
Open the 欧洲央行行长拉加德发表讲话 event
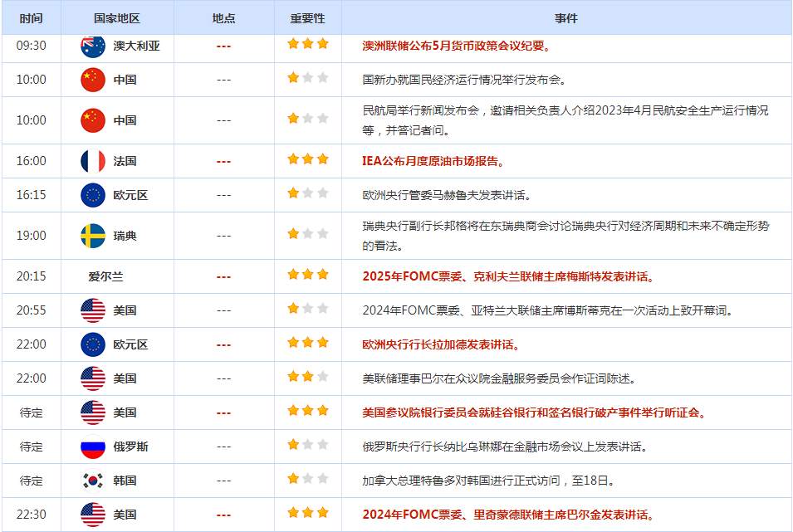click(440, 344)
